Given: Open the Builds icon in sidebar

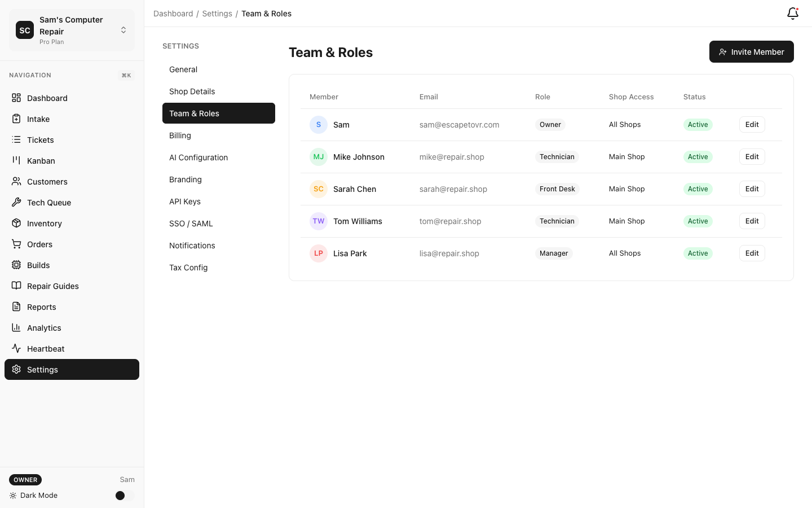Looking at the screenshot, I should click(16, 265).
